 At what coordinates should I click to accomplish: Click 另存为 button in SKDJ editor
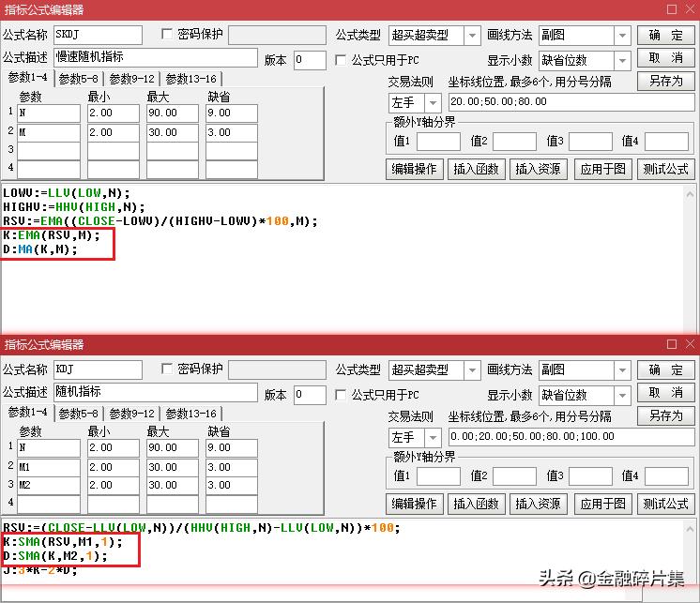[665, 82]
